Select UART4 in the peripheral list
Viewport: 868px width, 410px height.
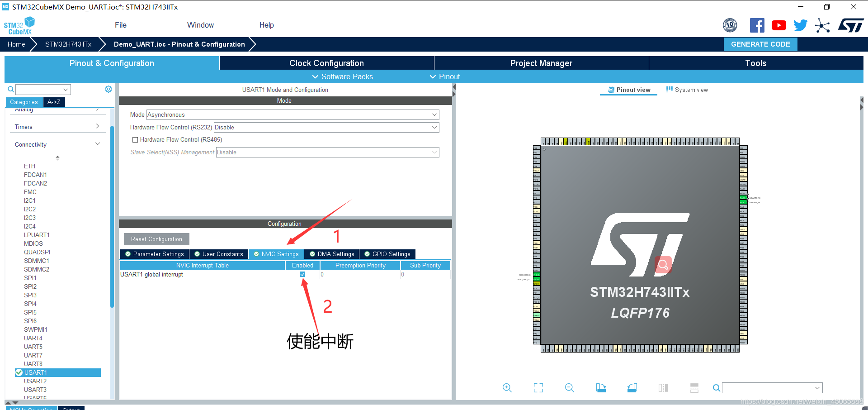point(33,338)
